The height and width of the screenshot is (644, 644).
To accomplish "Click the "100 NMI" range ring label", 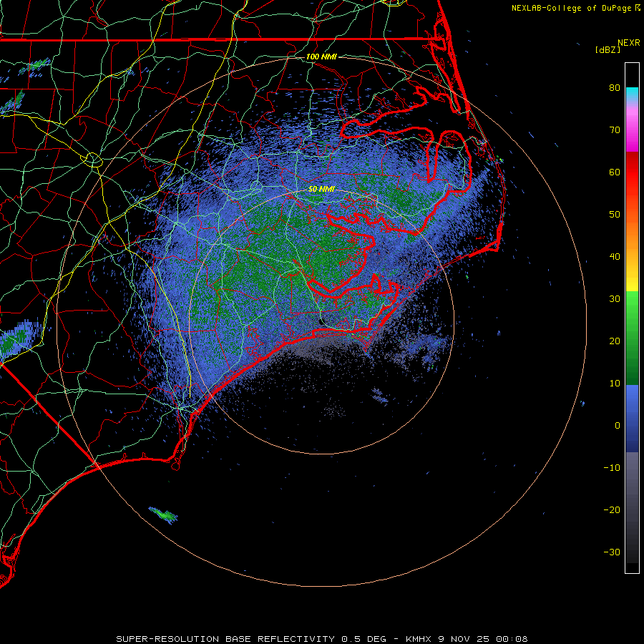I will coord(321,57).
